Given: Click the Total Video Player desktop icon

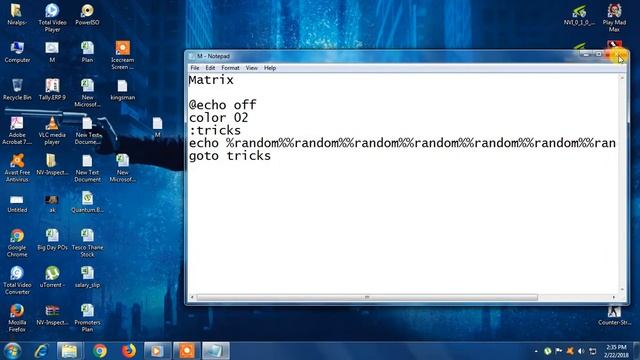Looking at the screenshot, I should (52, 17).
